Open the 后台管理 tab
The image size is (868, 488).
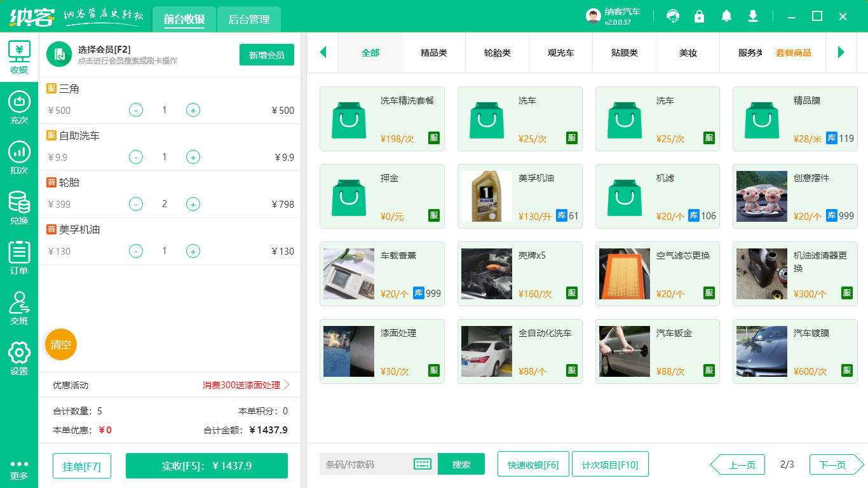pos(248,19)
